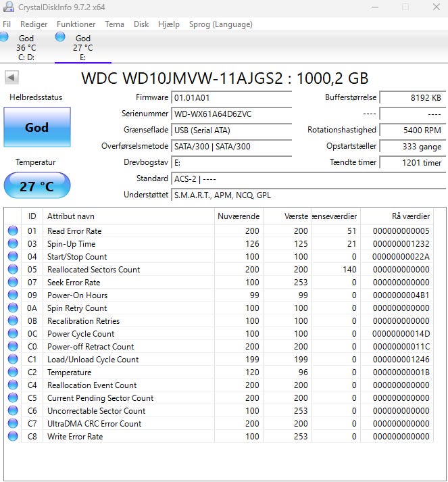
Task: Open the Funktioner menu
Action: click(76, 24)
